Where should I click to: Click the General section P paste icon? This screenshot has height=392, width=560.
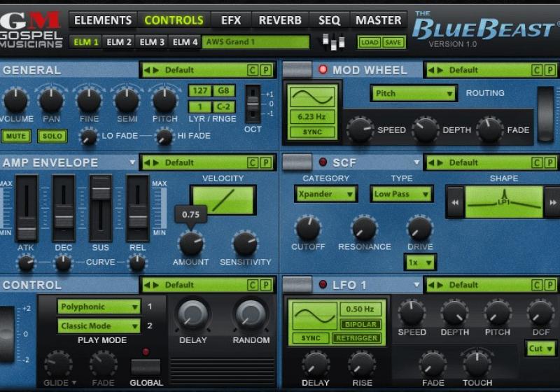point(266,70)
